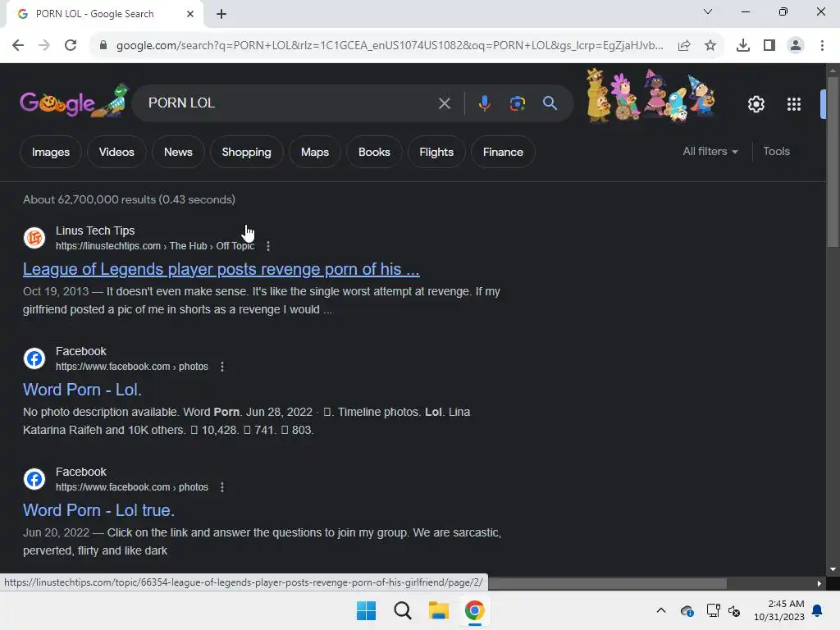This screenshot has height=630, width=840.
Task: Open the Google apps grid
Action: [794, 104]
